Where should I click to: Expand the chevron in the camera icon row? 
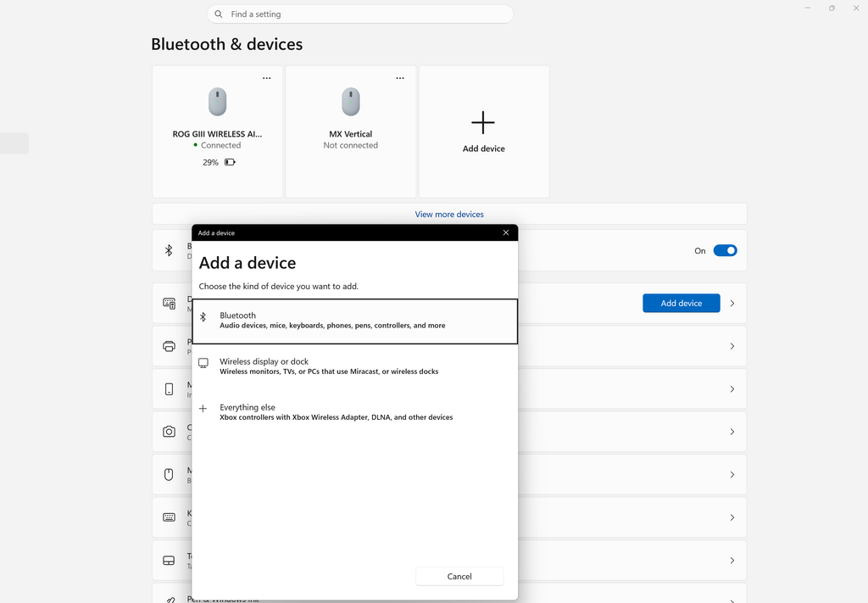click(732, 432)
